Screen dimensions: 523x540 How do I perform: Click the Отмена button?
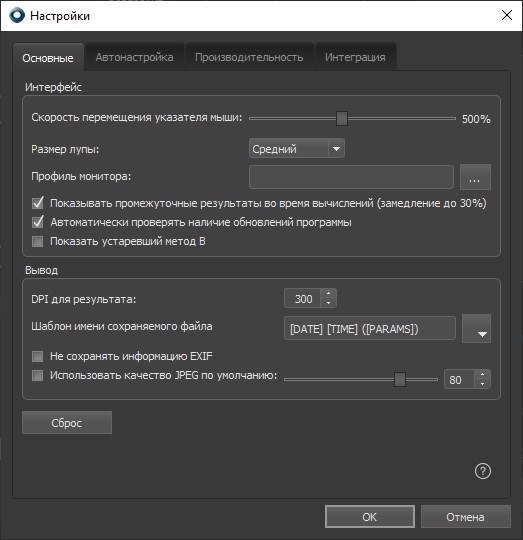(x=466, y=517)
